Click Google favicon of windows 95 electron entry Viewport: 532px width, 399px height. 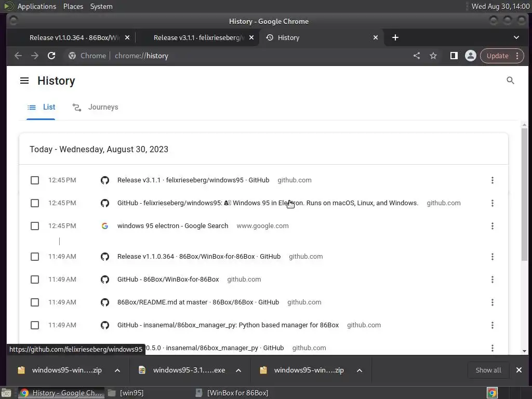(105, 226)
